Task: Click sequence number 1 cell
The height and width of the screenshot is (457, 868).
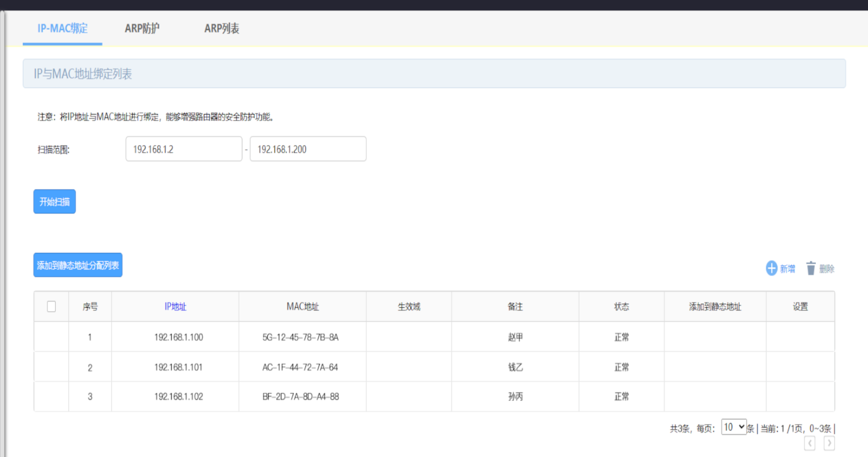Action: click(90, 337)
